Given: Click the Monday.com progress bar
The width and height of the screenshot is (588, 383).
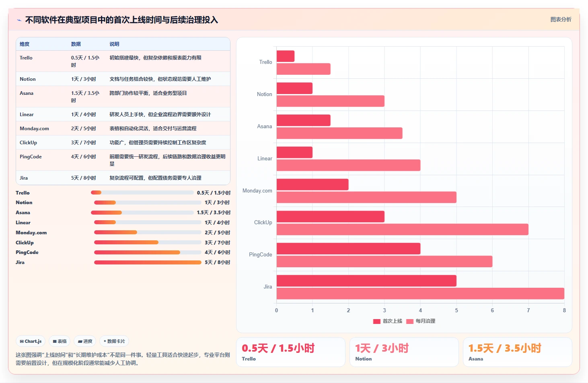Looking at the screenshot, I should point(148,232).
